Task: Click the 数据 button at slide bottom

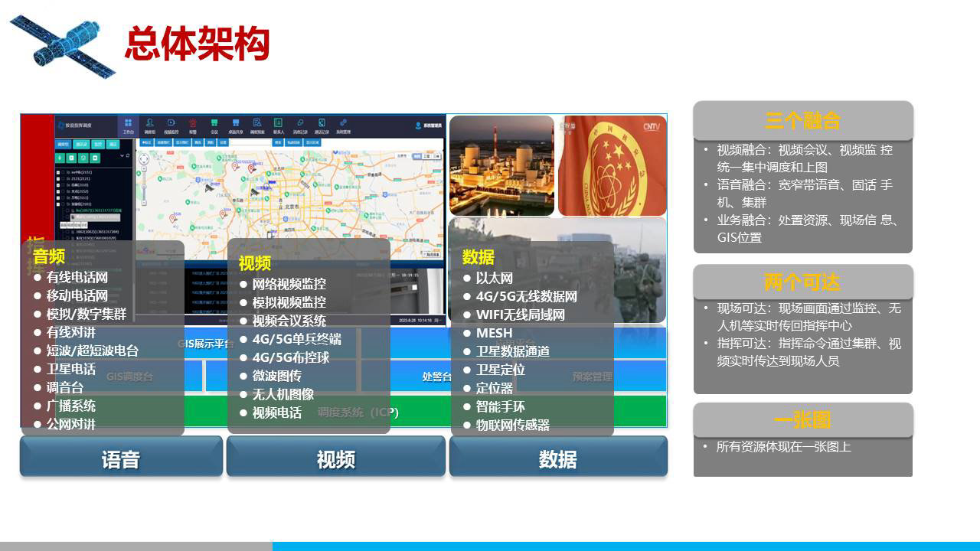Action: coord(558,457)
